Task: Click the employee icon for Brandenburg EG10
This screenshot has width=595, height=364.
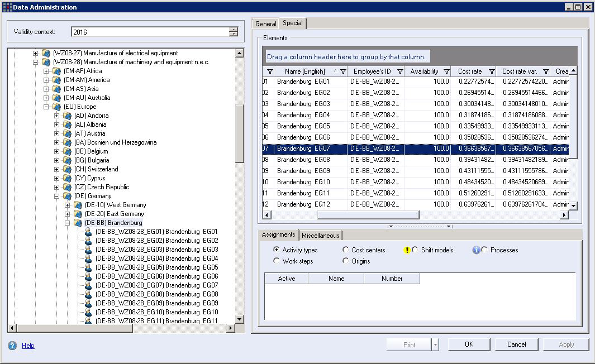Action: (88, 312)
